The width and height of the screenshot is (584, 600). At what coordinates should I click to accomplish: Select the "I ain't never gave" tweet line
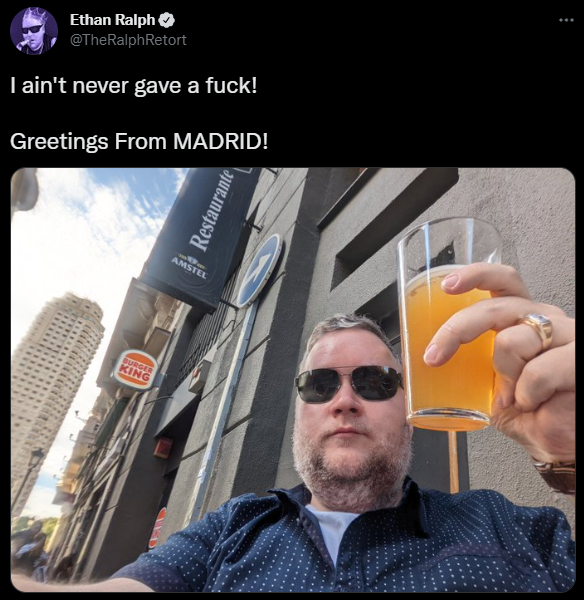point(134,85)
